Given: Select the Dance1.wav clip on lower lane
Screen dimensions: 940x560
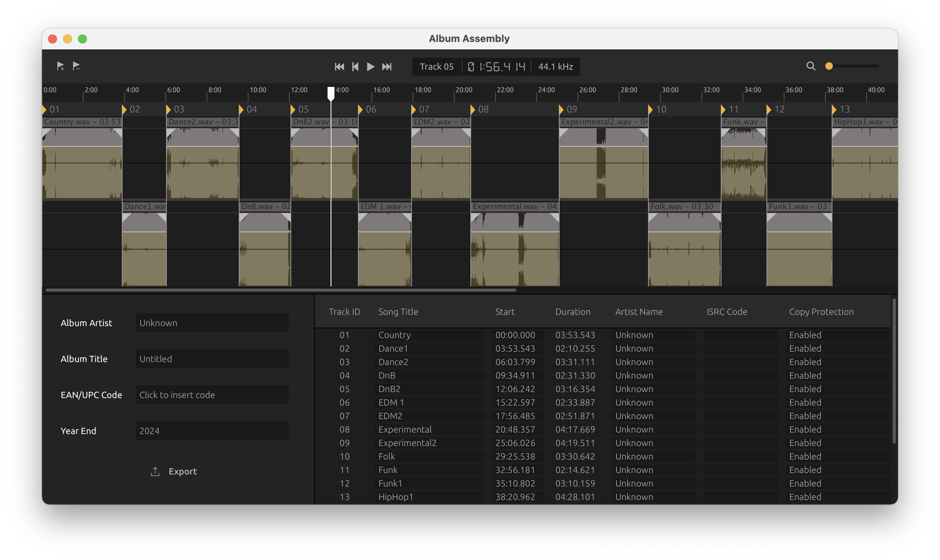Looking at the screenshot, I should (x=144, y=244).
